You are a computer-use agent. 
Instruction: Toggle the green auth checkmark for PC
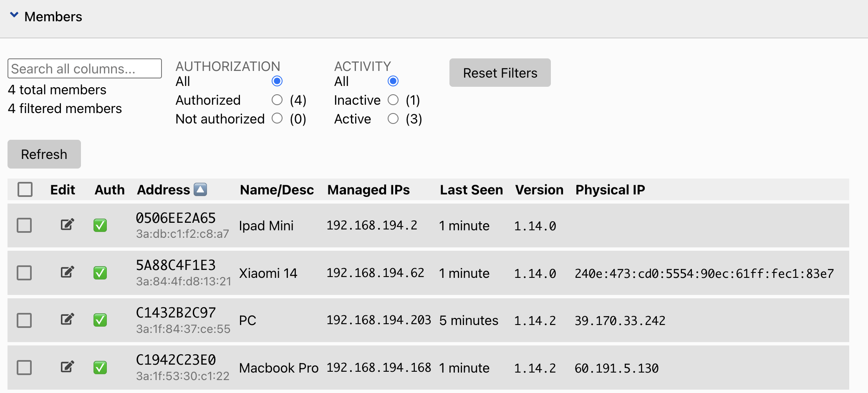[x=100, y=320]
